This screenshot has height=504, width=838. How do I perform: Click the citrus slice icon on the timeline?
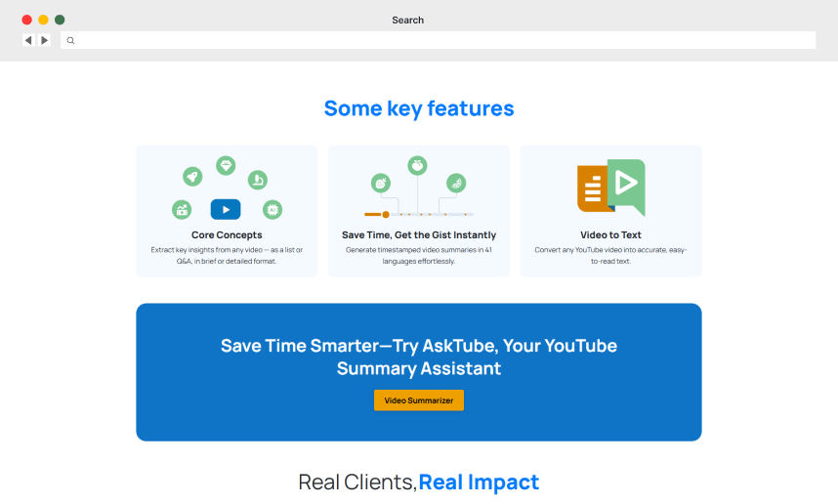pos(456,183)
